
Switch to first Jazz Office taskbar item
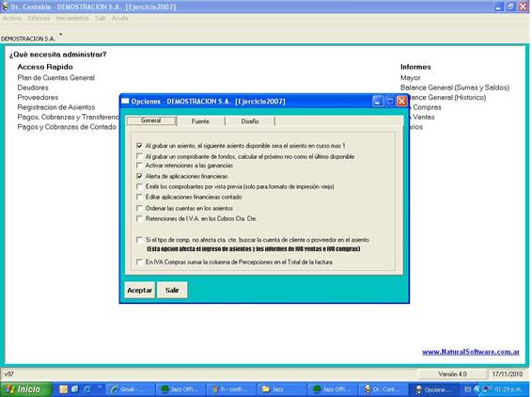pyautogui.click(x=181, y=389)
